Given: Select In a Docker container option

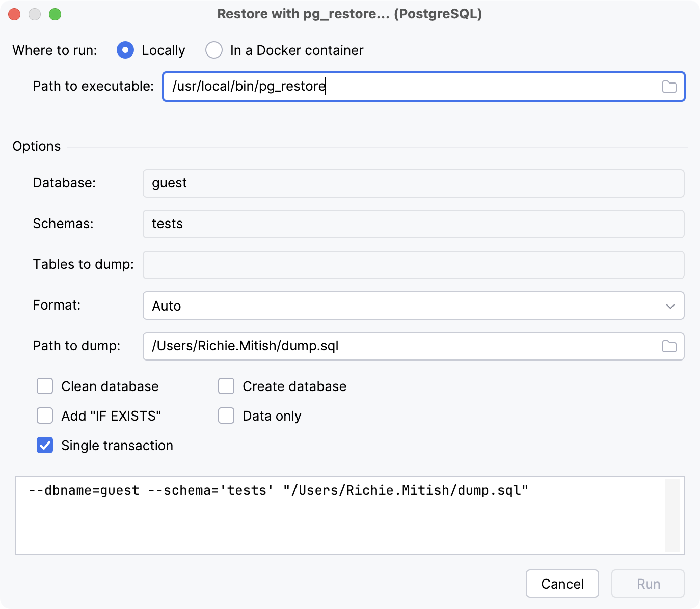Looking at the screenshot, I should [214, 50].
